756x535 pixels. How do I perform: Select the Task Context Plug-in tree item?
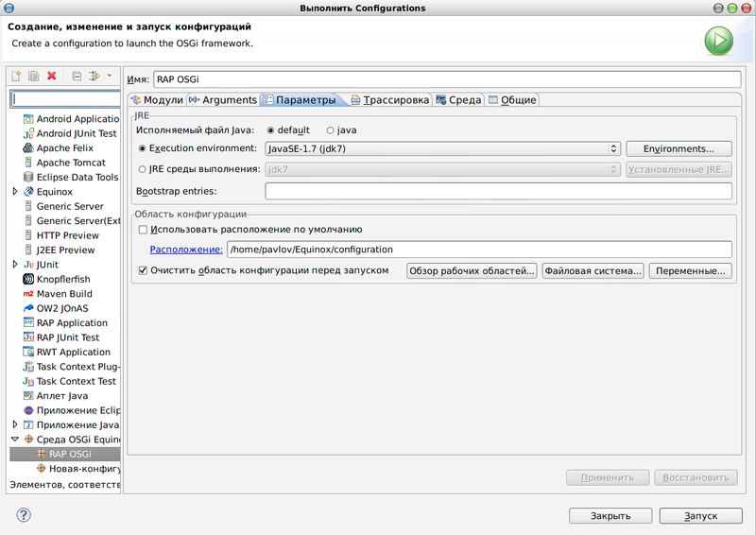tap(72, 367)
